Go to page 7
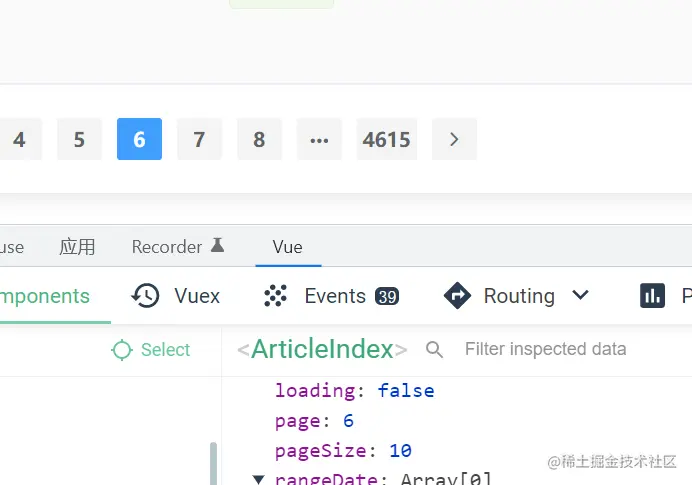 (x=199, y=140)
